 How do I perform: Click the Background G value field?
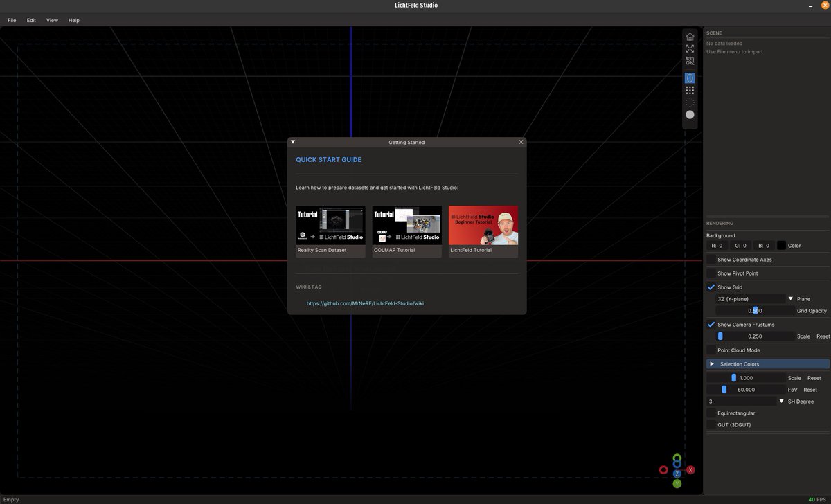tap(740, 246)
